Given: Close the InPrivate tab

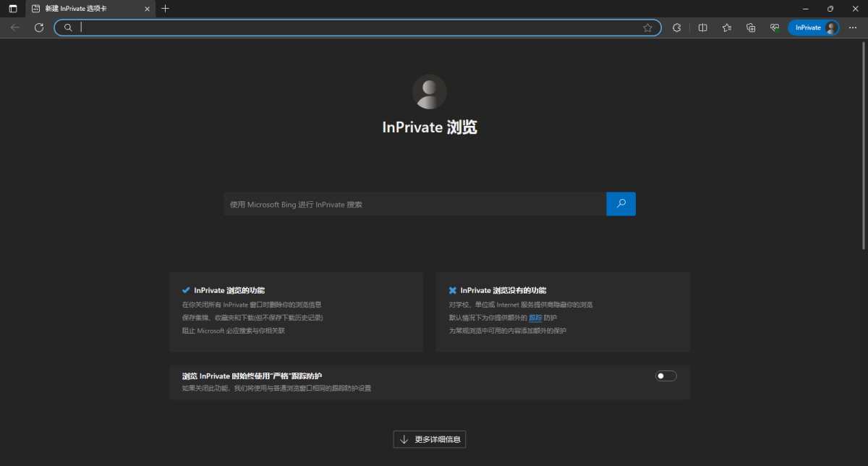Looking at the screenshot, I should pyautogui.click(x=148, y=9).
